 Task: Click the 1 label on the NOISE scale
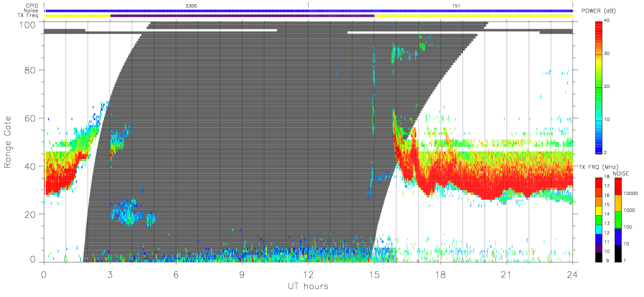(x=624, y=260)
